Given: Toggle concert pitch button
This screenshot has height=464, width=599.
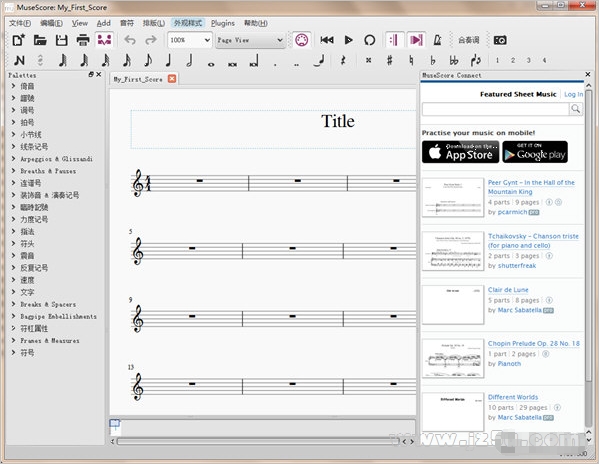Looking at the screenshot, I should coord(468,40).
